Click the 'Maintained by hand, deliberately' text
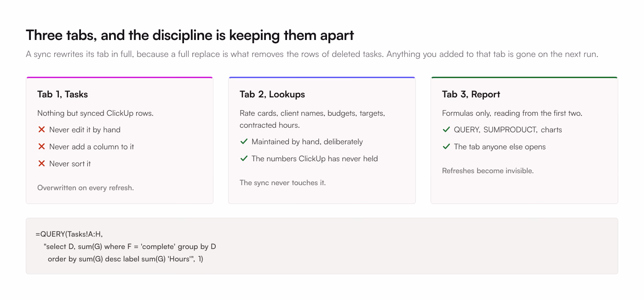 pyautogui.click(x=307, y=142)
